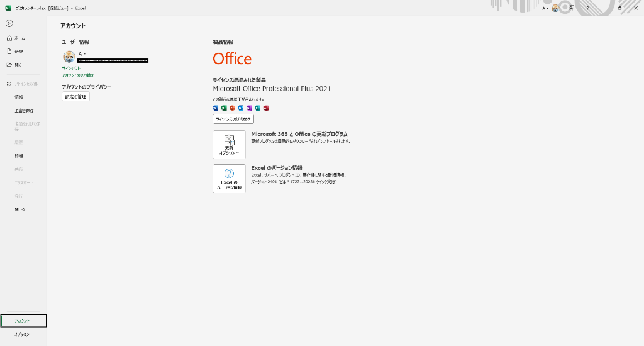Click the Excel app icon in the title bar
The image size is (644, 346).
point(8,8)
